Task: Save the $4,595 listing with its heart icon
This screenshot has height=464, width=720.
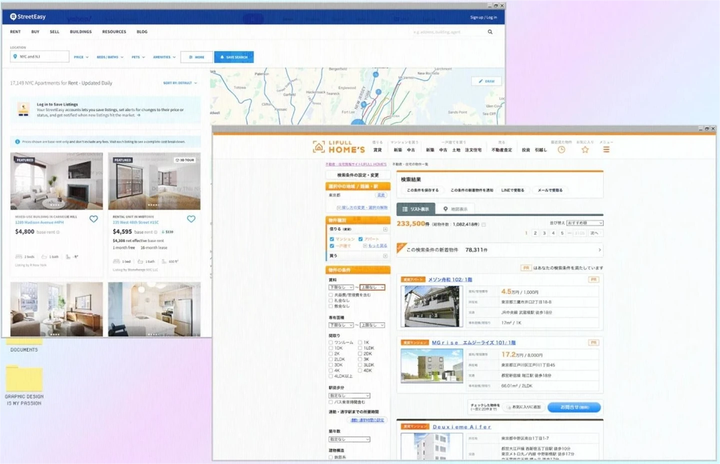Action: coord(191,219)
